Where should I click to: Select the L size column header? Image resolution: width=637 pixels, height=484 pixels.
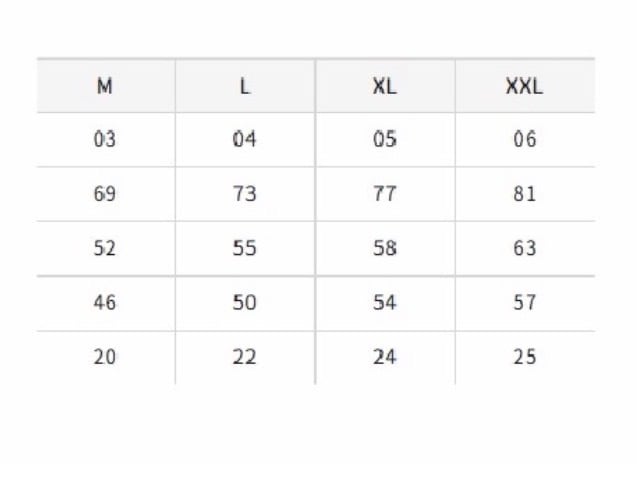click(x=245, y=86)
